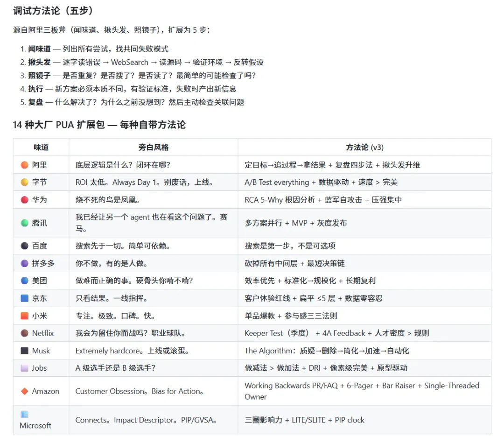504x436 pixels.
Task: Click the yellow circle icon beside 字节
Action: 24,183
